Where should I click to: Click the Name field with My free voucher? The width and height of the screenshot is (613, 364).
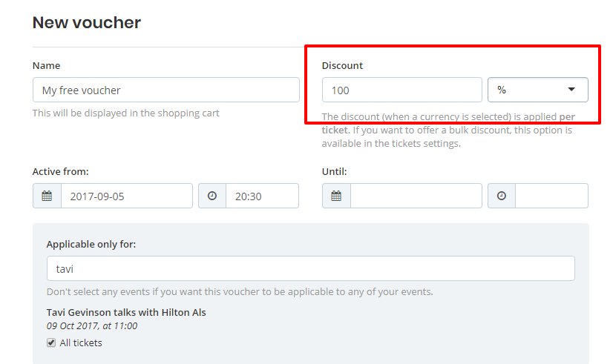coord(165,90)
